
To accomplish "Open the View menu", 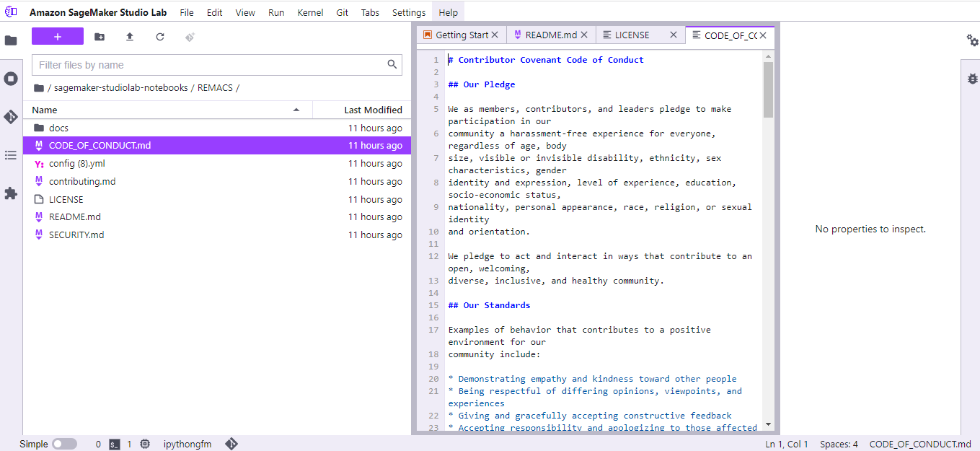I will point(245,12).
